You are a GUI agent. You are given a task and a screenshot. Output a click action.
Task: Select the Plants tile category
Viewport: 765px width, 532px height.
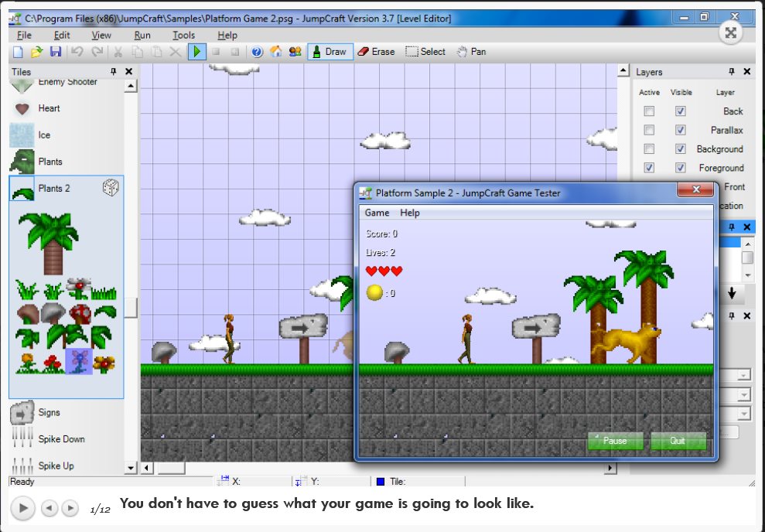point(67,162)
